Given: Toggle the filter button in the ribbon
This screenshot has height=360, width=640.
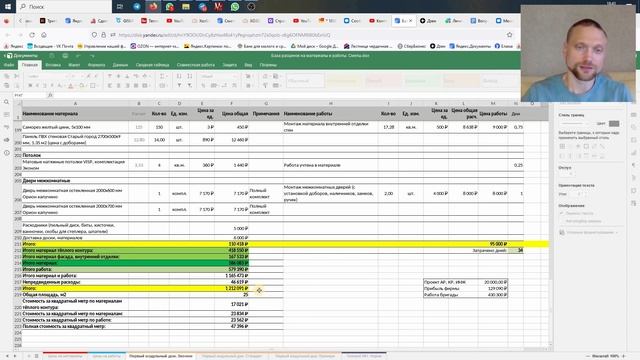Looking at the screenshot, I should coord(179,86).
